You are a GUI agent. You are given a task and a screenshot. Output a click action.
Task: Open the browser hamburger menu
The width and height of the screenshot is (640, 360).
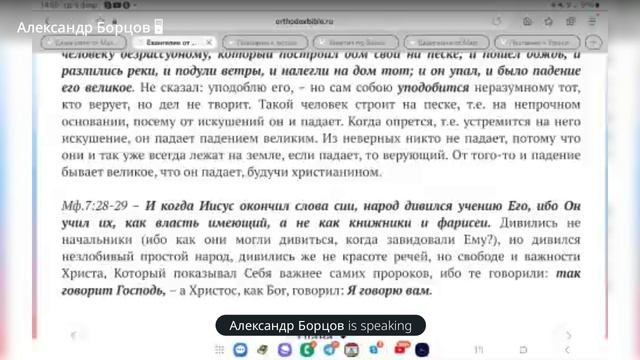click(x=592, y=21)
